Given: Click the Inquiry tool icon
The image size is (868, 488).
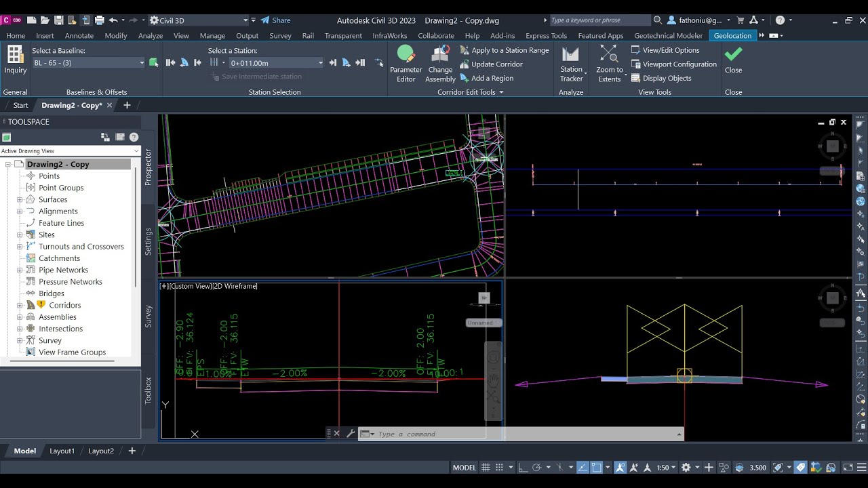Looking at the screenshot, I should point(15,60).
